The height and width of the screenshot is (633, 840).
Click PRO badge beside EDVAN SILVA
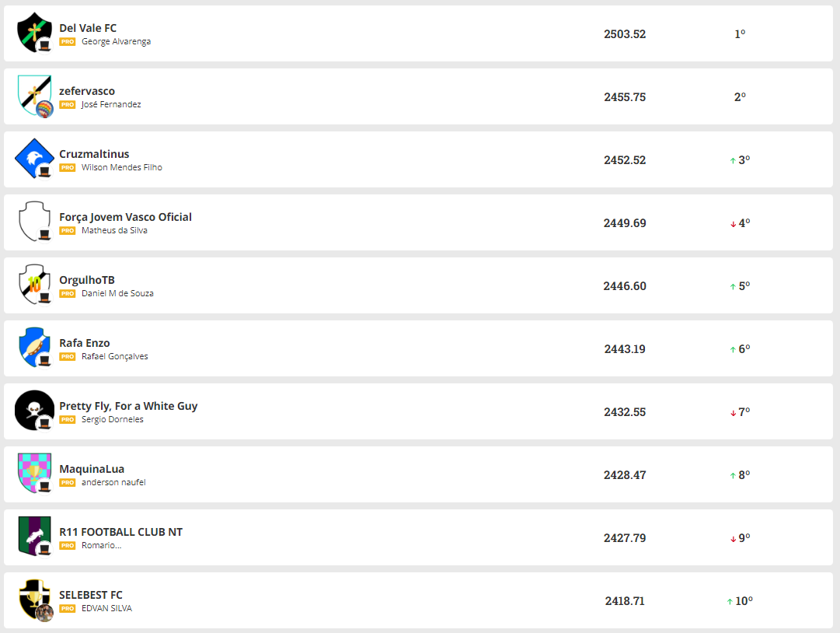coord(68,609)
